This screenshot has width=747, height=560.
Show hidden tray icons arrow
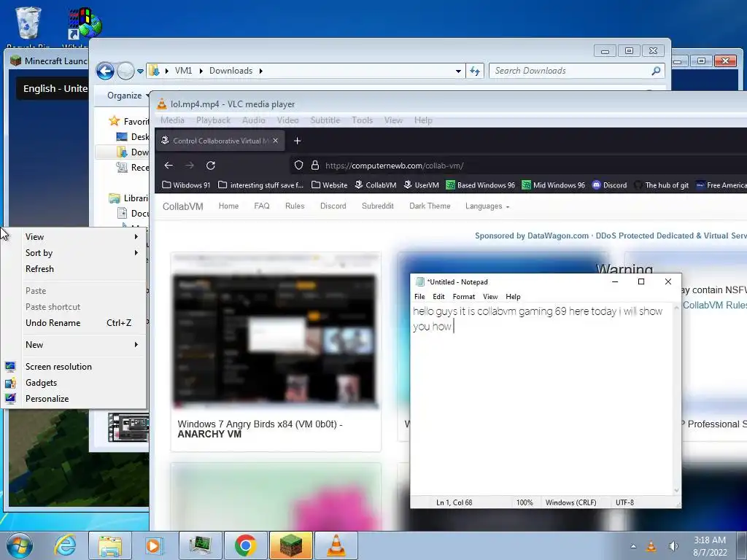[x=633, y=546]
